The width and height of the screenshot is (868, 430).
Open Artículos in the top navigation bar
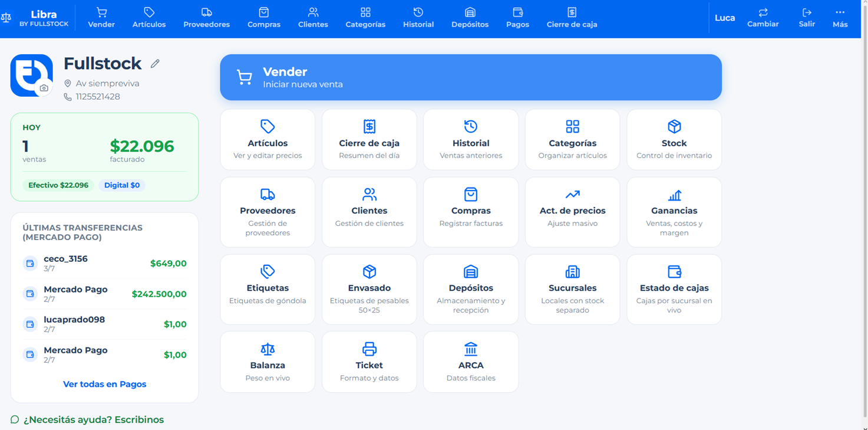(149, 18)
